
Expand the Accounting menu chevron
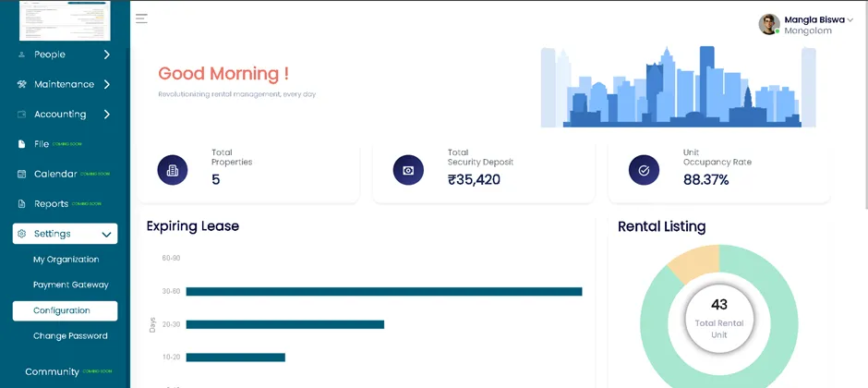(106, 114)
